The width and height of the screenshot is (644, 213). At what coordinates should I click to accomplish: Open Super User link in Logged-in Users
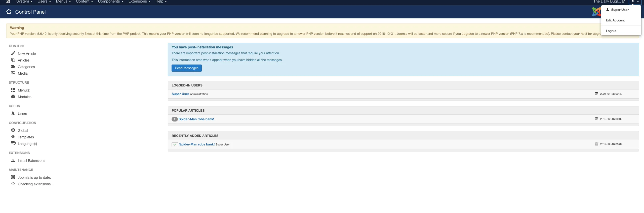(x=180, y=94)
